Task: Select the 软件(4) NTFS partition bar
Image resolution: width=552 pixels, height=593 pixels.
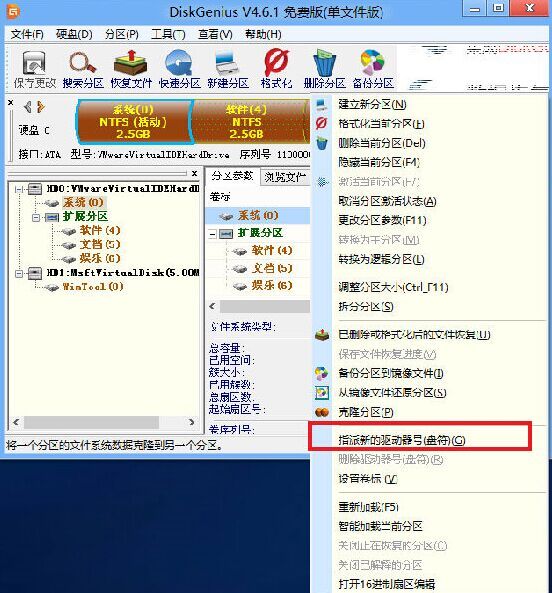Action: pos(248,121)
